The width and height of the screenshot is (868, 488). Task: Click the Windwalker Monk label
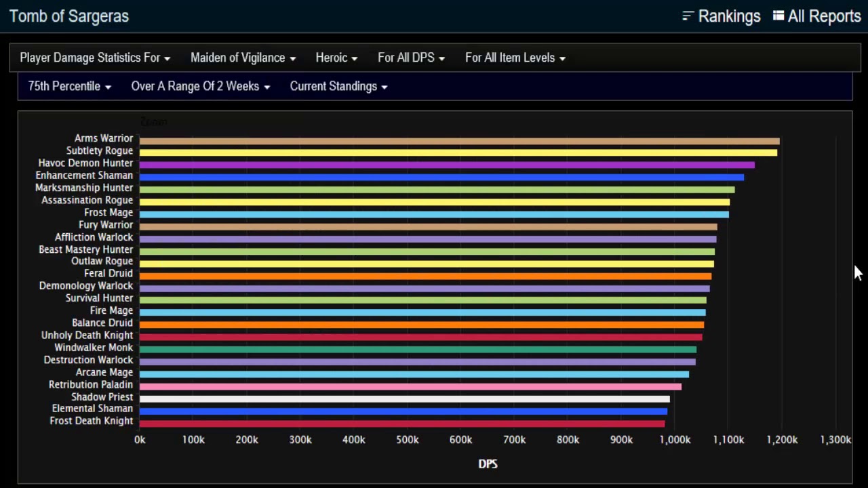[x=94, y=347]
